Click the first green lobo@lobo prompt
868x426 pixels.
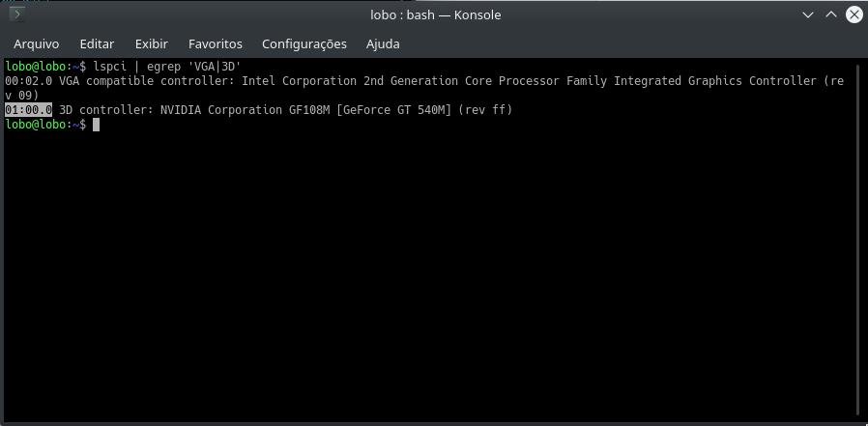(36, 67)
